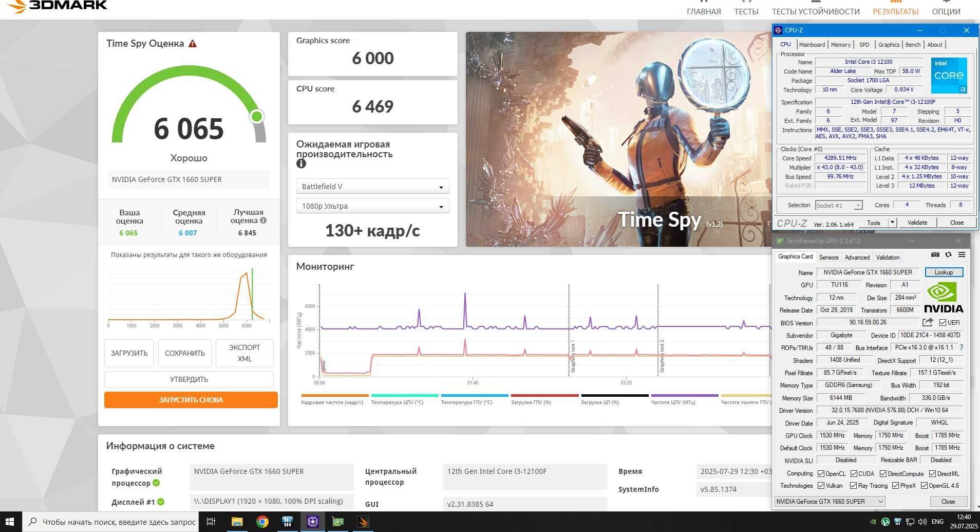Screen dimensions: 980x532
Task: Click Time Spy preview image
Action: [618, 139]
